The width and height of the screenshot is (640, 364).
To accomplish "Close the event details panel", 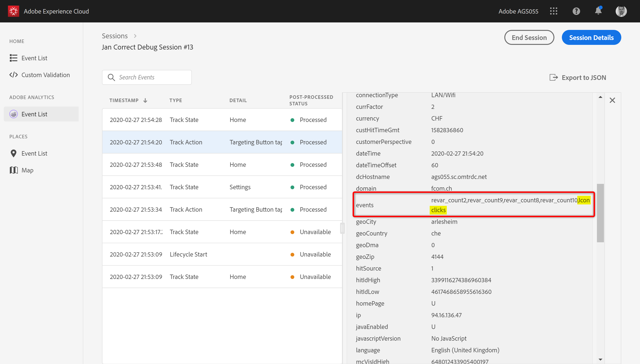I will pyautogui.click(x=612, y=100).
